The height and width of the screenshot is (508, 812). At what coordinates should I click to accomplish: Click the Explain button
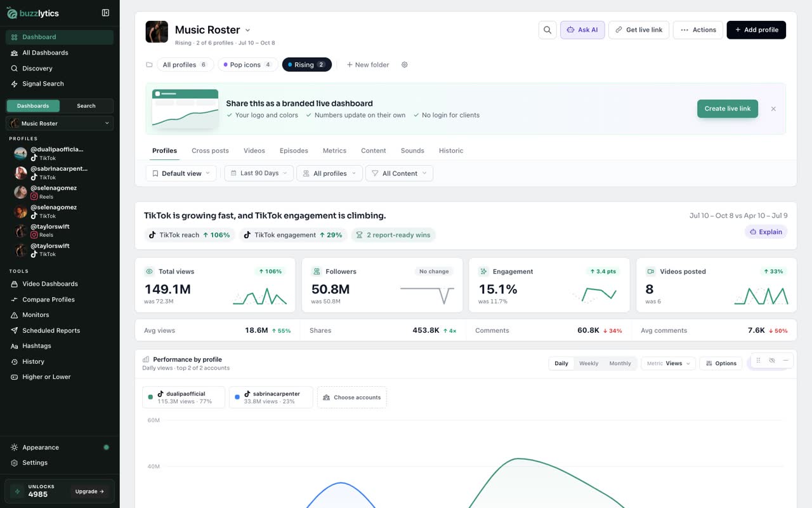(x=766, y=232)
